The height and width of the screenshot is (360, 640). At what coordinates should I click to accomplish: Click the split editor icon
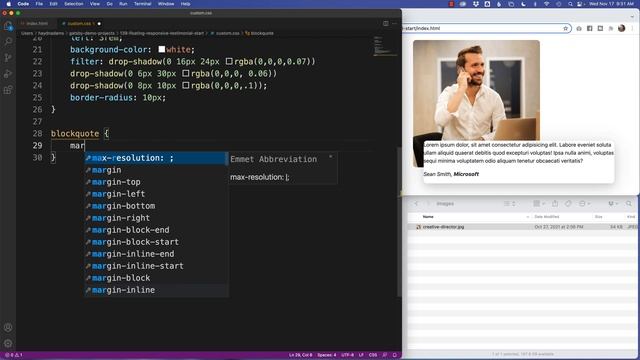(x=386, y=23)
